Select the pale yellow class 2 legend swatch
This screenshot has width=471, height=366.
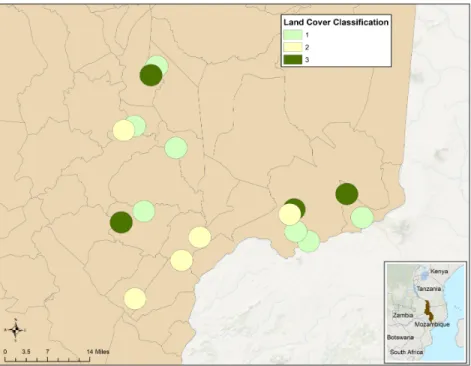tap(293, 47)
